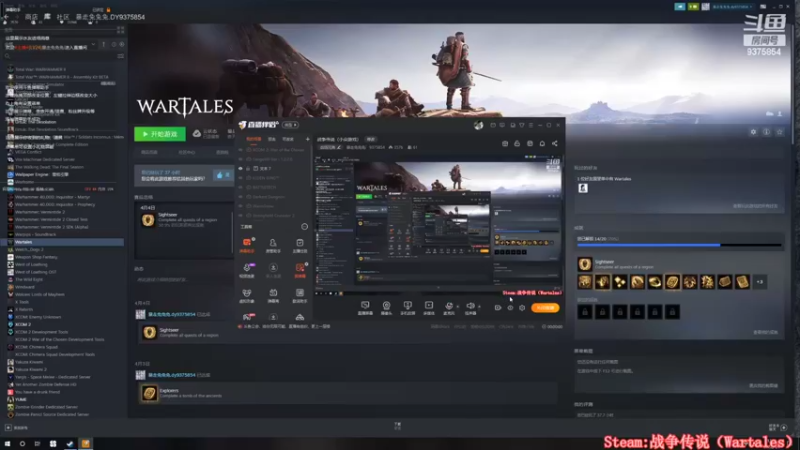Open the 暴走兔兔兔.DY9375854 profile tab
This screenshot has height=450, width=800.
coord(110,17)
